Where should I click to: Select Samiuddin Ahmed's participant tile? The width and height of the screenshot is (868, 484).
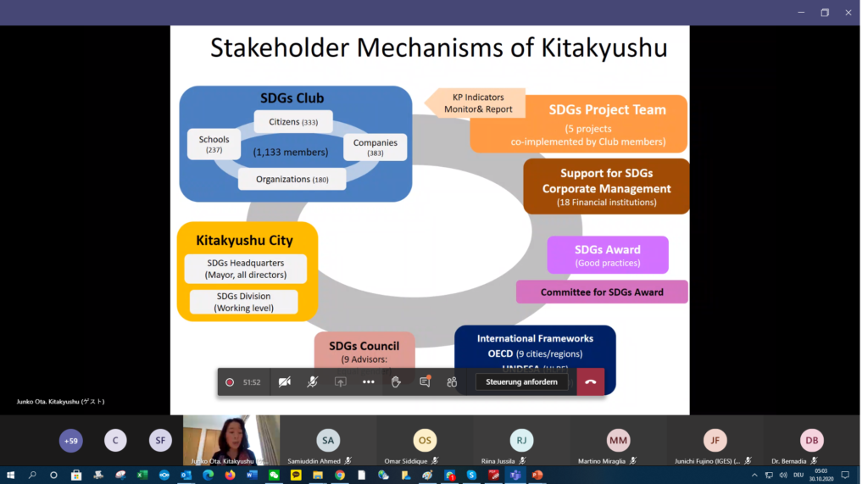(328, 441)
